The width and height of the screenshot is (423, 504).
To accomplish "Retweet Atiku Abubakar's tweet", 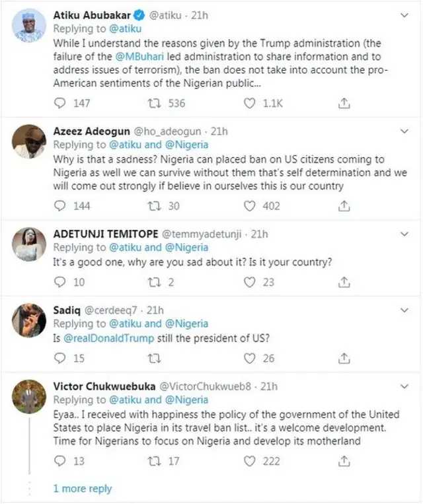I will 153,103.
